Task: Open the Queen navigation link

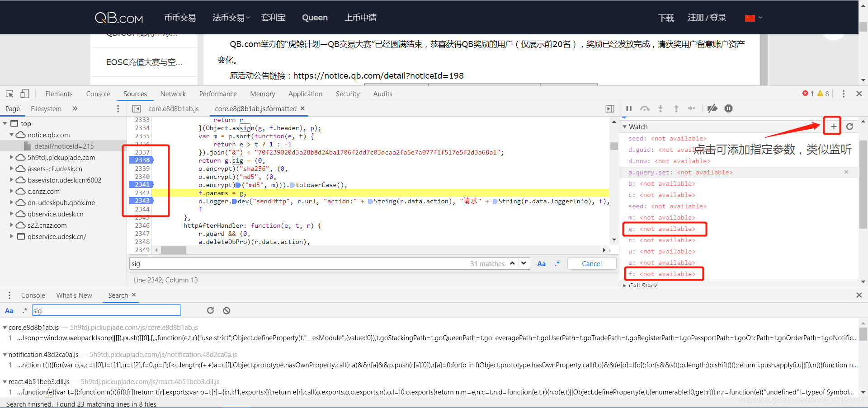Action: pyautogui.click(x=315, y=18)
